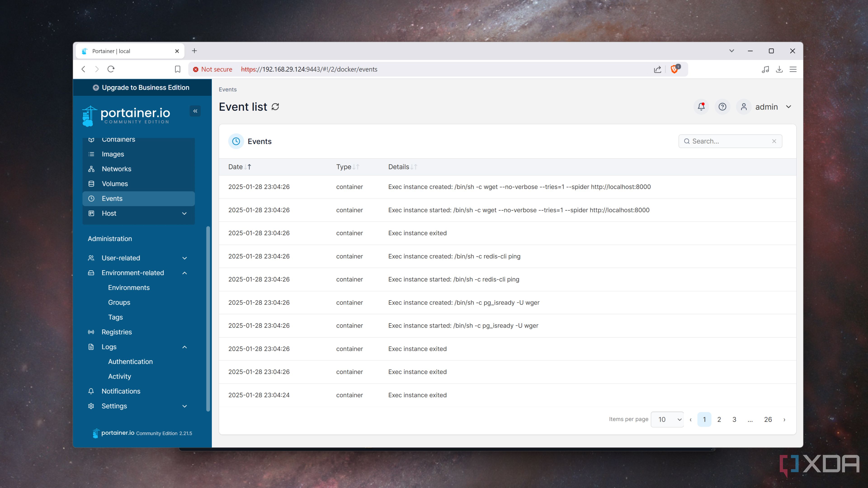Open the admin account dropdown chevron
Viewport: 868px width, 488px height.
789,107
